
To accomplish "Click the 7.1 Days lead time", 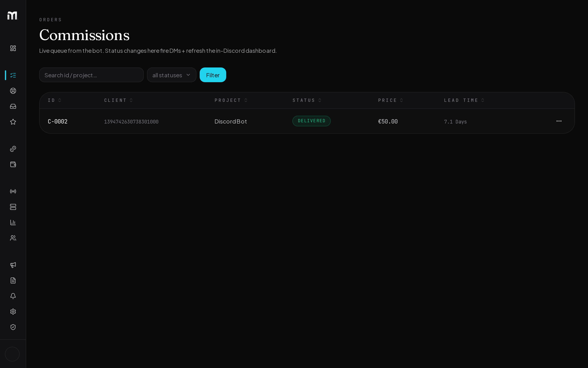I will click(x=455, y=122).
